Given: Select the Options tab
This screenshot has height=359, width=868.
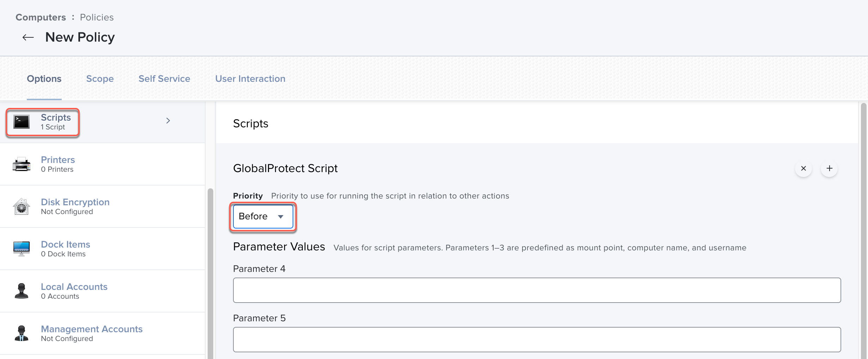Looking at the screenshot, I should pos(44,79).
